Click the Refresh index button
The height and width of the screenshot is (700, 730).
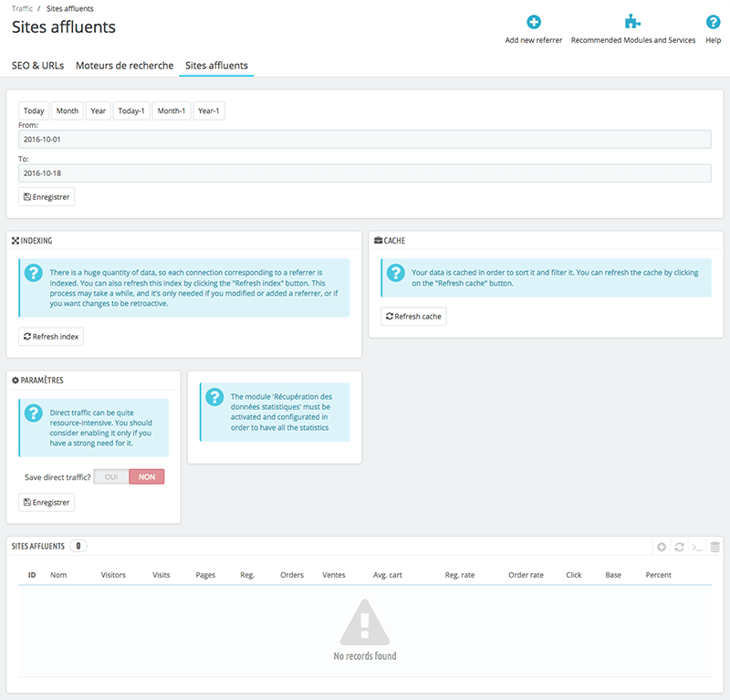[x=51, y=337]
